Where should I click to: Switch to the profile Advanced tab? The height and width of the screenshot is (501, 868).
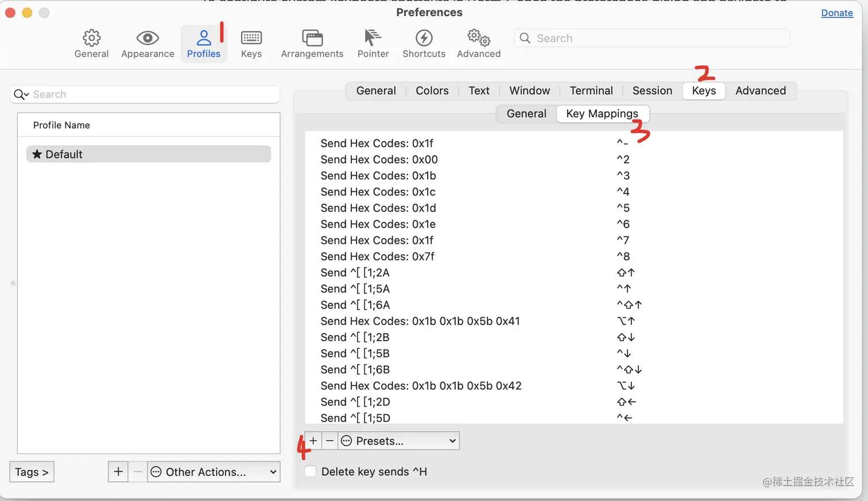761,91
